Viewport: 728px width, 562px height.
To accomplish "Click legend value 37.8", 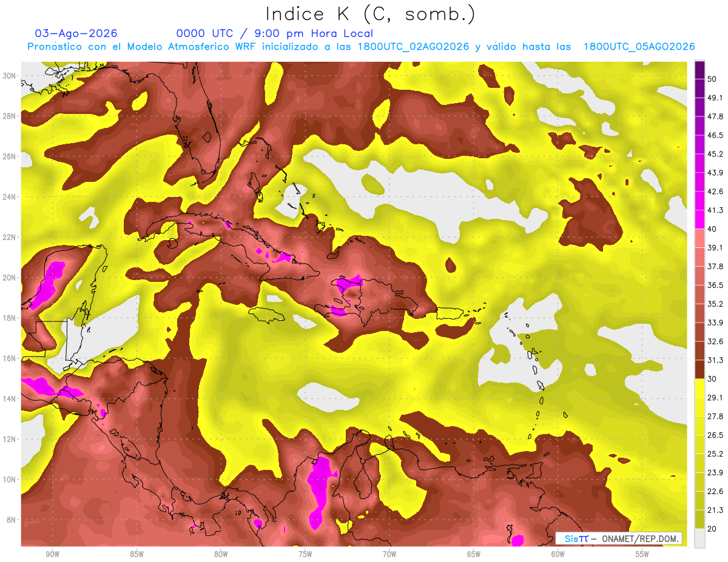I will click(716, 266).
